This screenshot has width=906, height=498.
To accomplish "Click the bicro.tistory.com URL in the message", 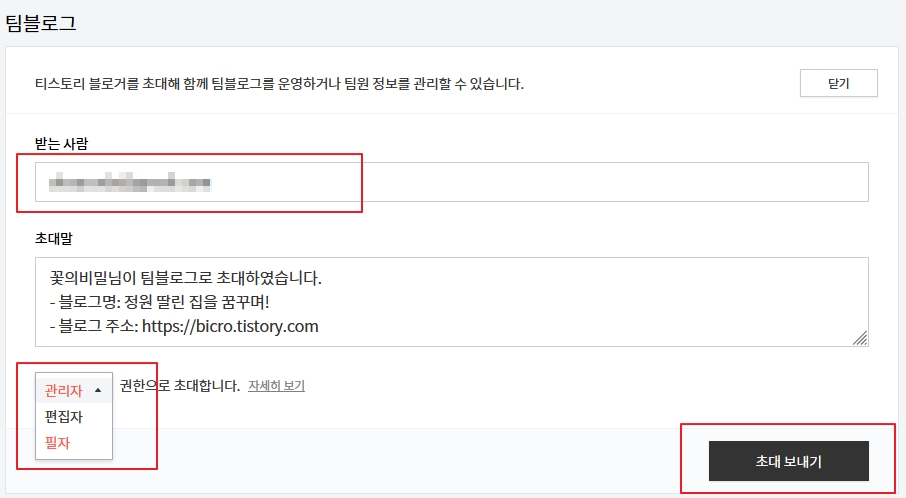I will click(x=230, y=326).
